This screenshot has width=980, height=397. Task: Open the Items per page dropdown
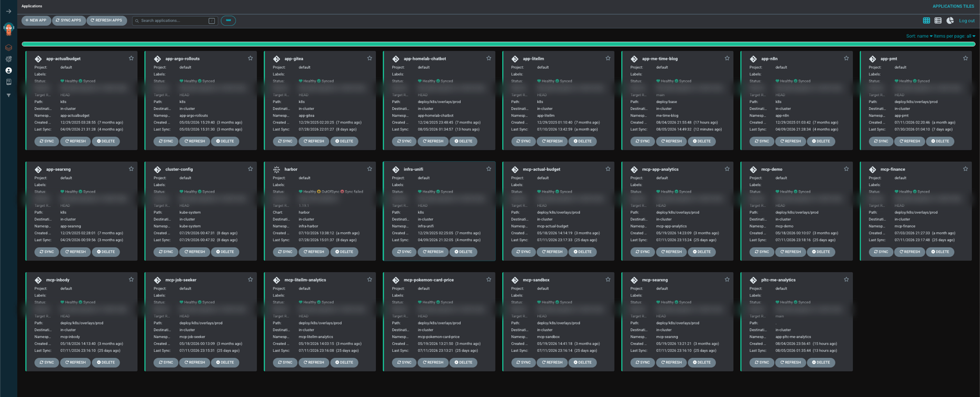[x=954, y=36]
